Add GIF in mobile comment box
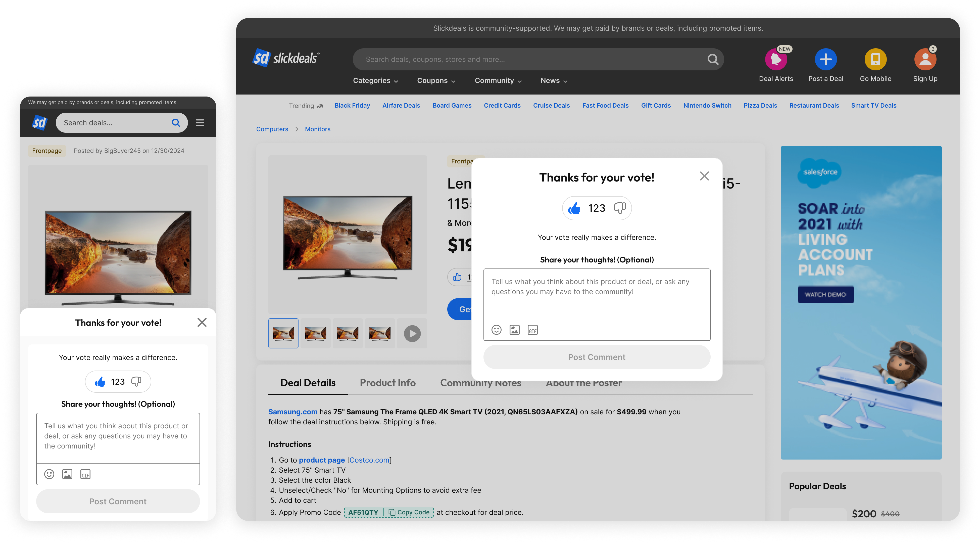This screenshot has height=543, width=980. [x=85, y=474]
